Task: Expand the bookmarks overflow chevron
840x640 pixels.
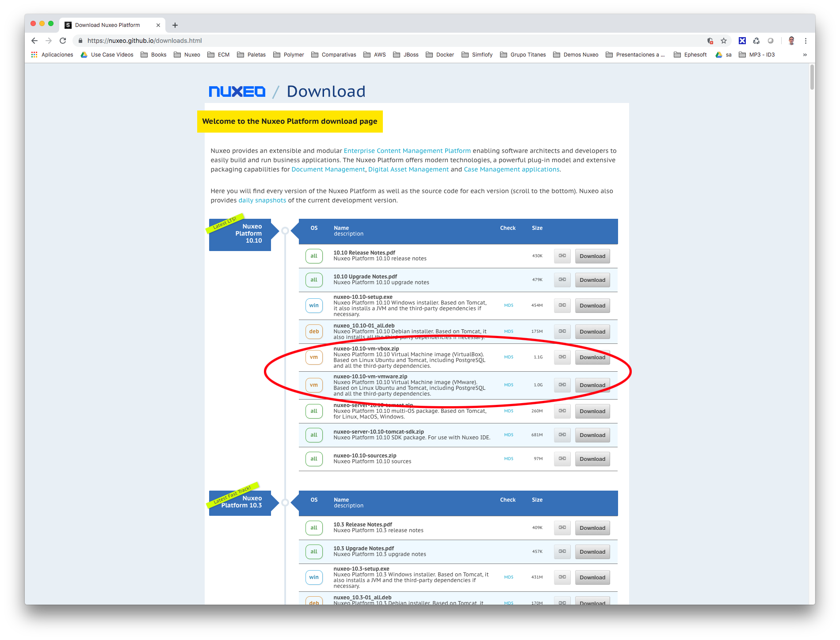Action: tap(805, 54)
